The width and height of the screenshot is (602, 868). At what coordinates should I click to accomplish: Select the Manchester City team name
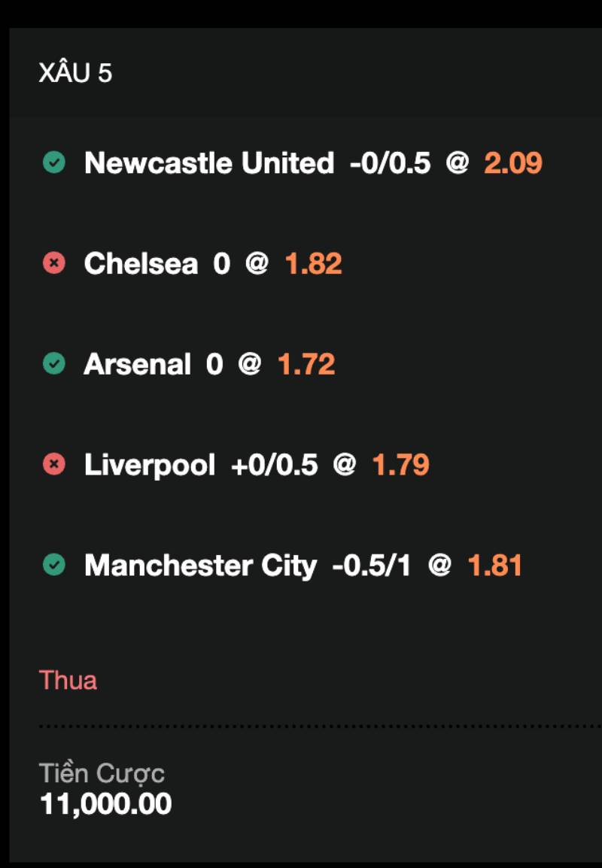pyautogui.click(x=200, y=565)
